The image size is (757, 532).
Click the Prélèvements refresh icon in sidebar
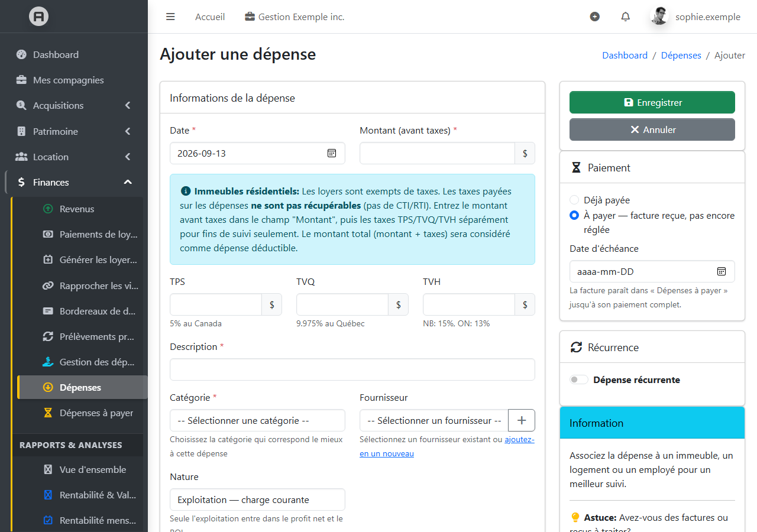(x=48, y=336)
